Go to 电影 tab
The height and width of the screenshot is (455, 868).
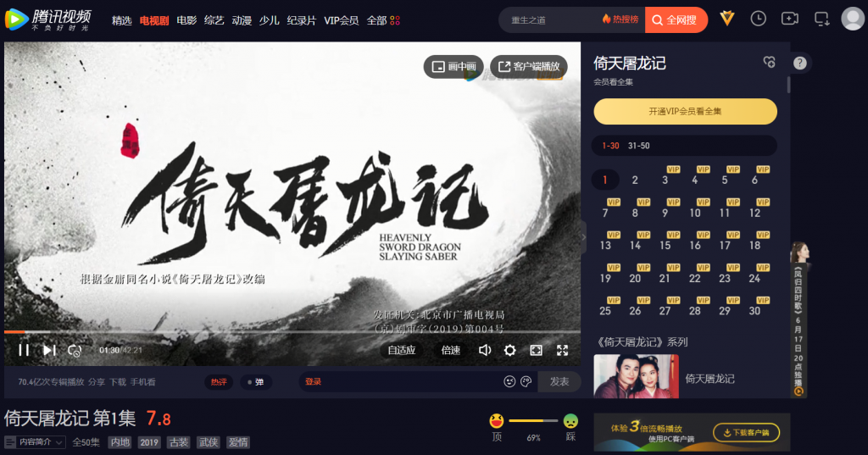186,20
